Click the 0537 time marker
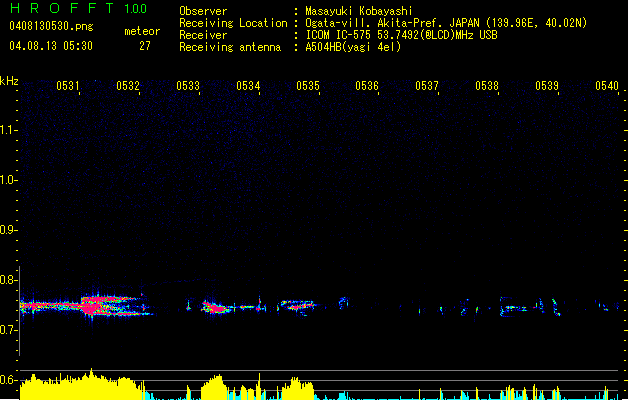 (427, 86)
